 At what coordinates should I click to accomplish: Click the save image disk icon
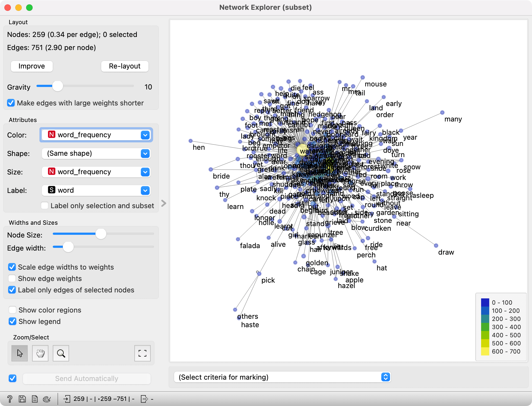pos(22,399)
